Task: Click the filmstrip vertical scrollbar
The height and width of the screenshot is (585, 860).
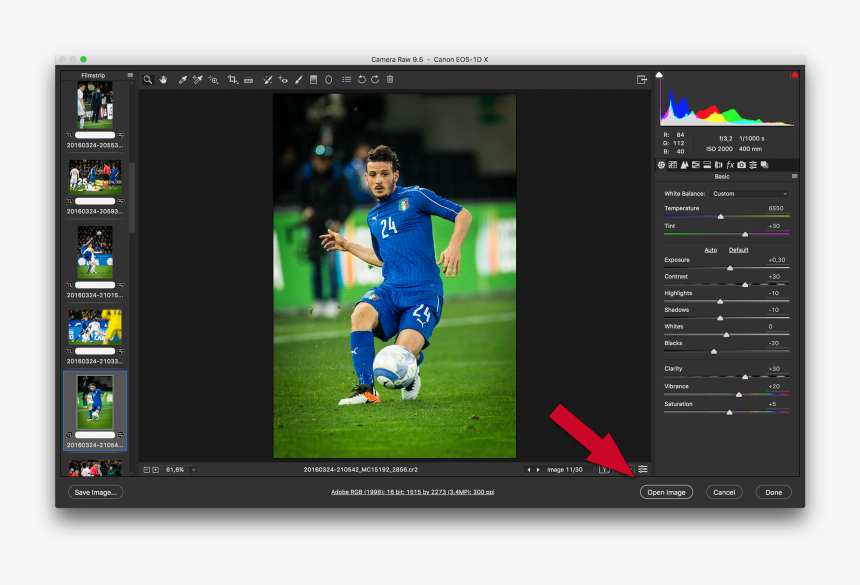Action: (x=132, y=198)
